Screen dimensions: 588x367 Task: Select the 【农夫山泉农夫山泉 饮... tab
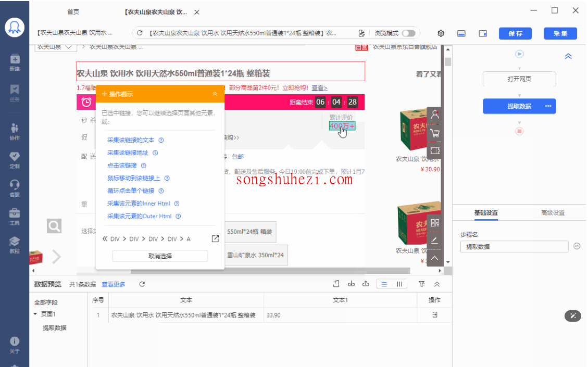pos(156,12)
